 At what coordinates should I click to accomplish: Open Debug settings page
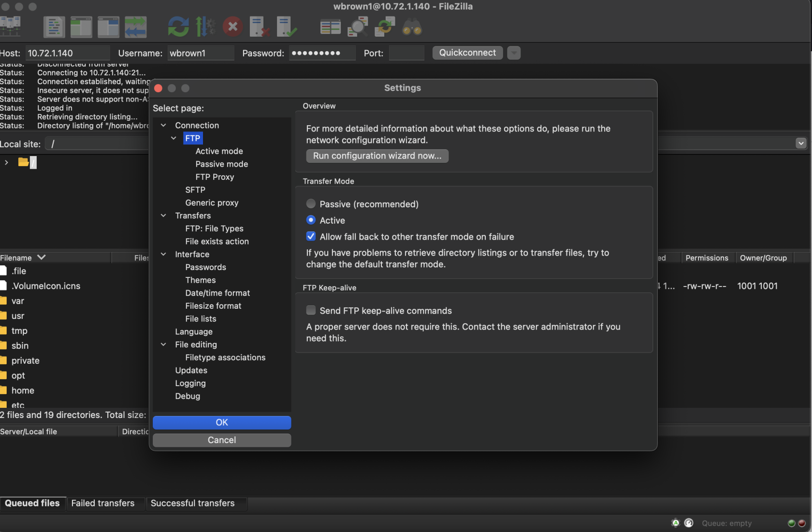pyautogui.click(x=188, y=396)
